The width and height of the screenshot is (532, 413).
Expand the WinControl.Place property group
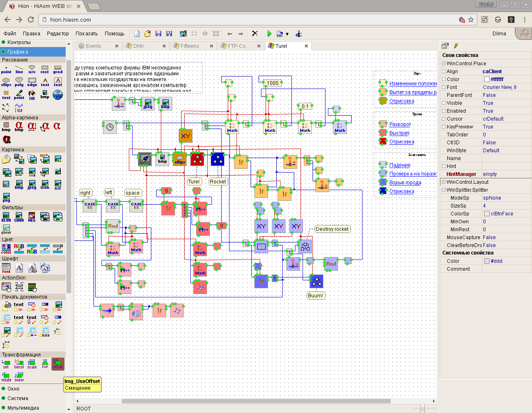[x=444, y=64]
